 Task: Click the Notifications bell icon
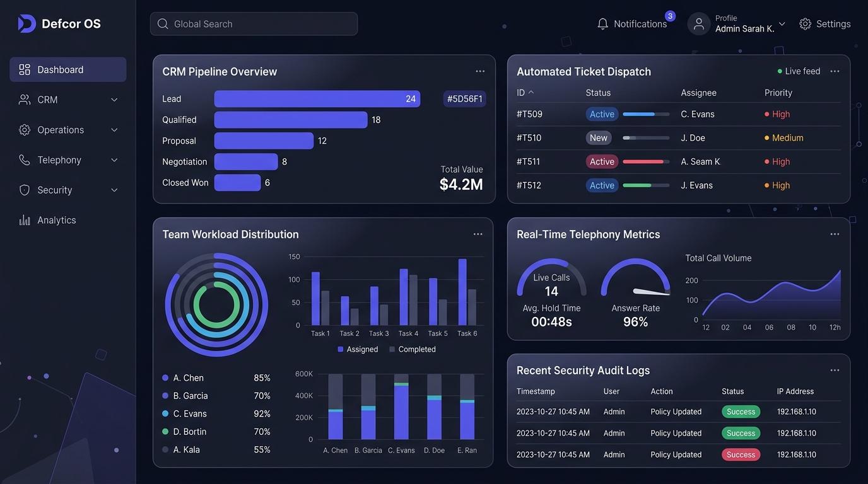(x=602, y=24)
